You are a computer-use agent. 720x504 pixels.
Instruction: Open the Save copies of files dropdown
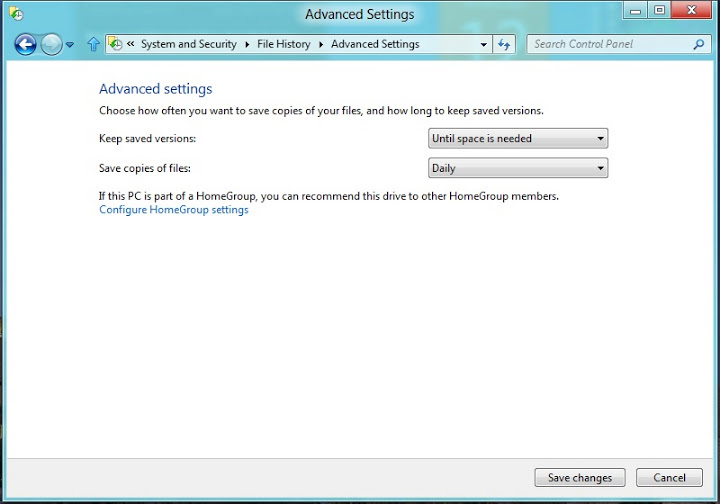pyautogui.click(x=518, y=168)
